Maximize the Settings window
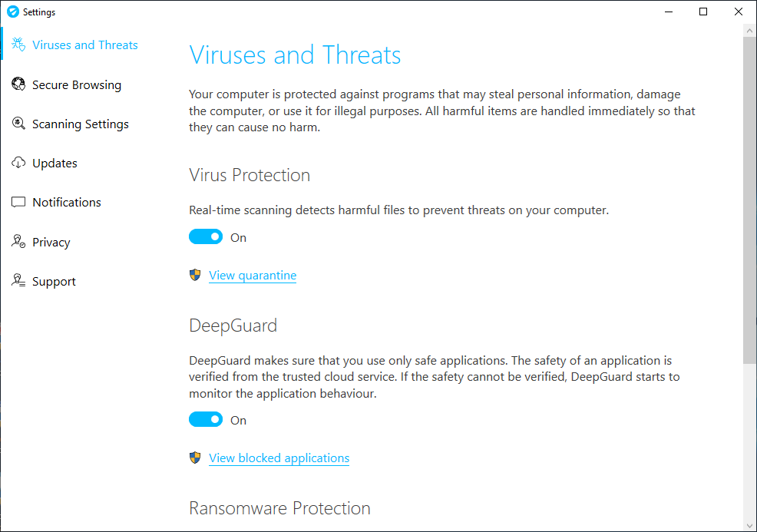The width and height of the screenshot is (757, 532). coord(703,12)
